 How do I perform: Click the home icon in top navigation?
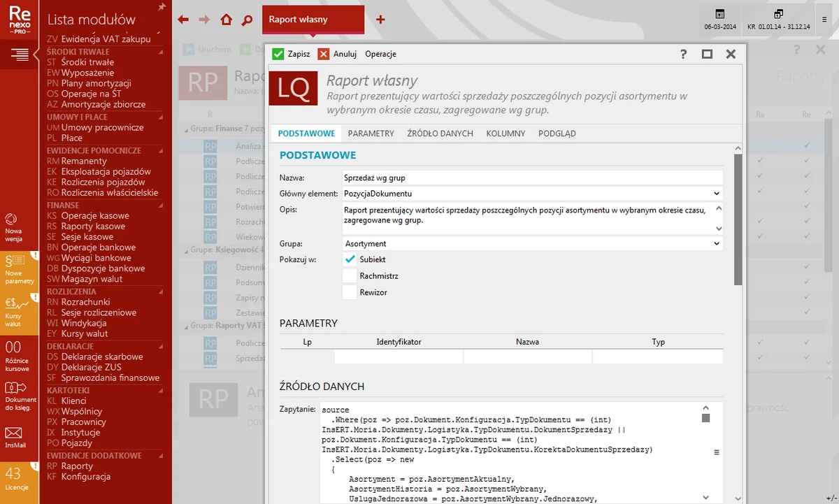(226, 20)
